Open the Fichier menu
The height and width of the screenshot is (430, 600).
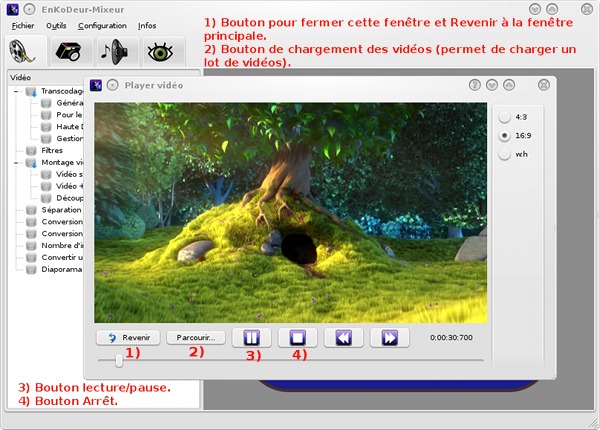click(x=23, y=26)
